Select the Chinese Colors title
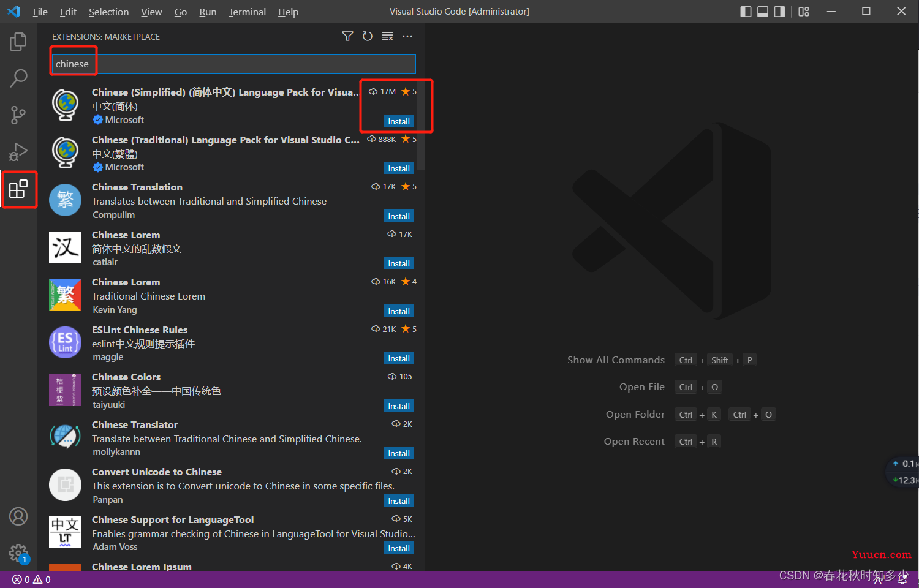Screen dimensions: 919x588 click(126, 377)
